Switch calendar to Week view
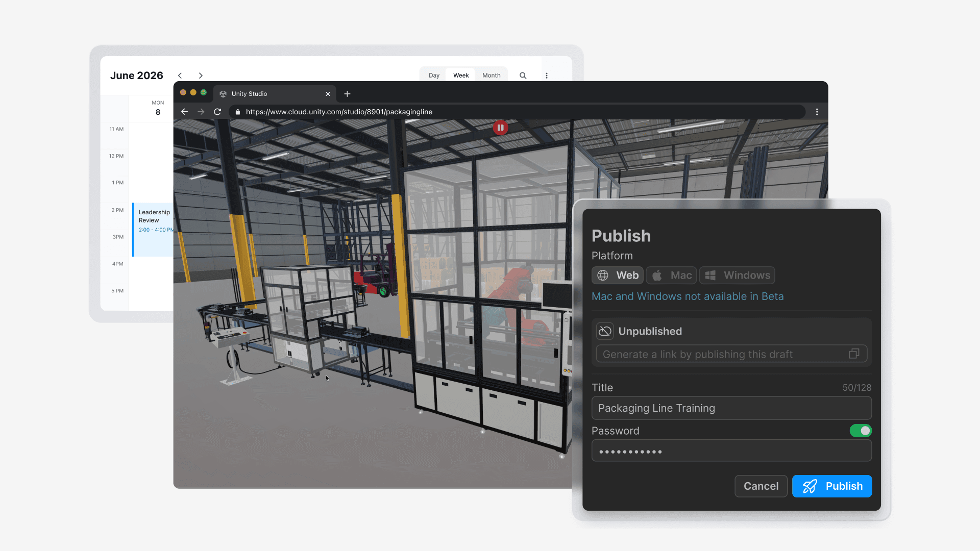Viewport: 980px width, 551px height. click(x=461, y=75)
